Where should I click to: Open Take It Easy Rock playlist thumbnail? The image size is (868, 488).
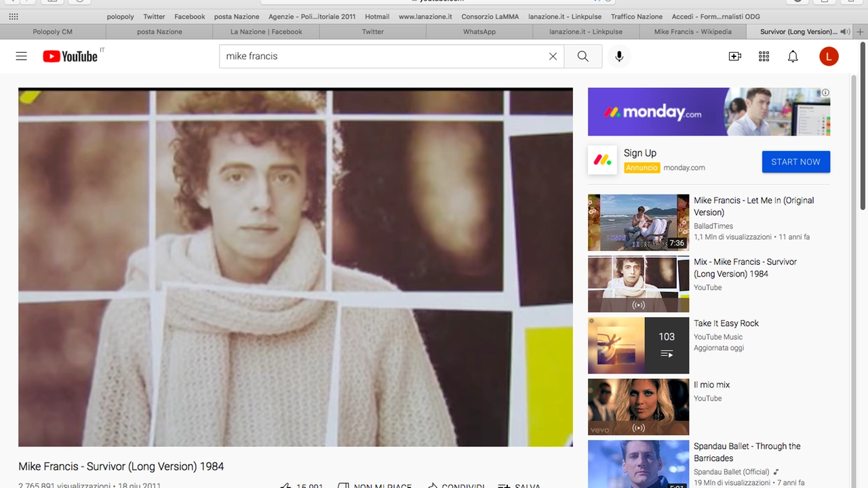coord(638,346)
